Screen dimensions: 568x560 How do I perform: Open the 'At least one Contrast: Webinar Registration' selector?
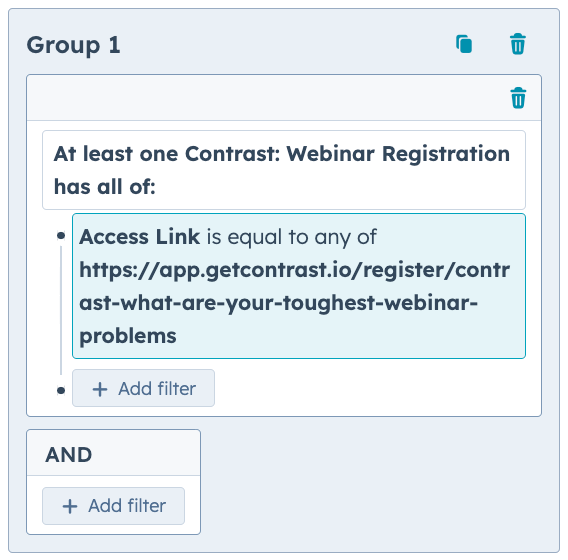pyautogui.click(x=284, y=170)
